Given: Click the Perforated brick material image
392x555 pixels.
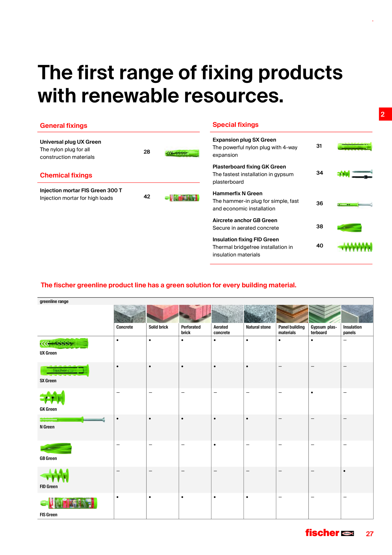Looking at the screenshot, I should click(x=195, y=314).
